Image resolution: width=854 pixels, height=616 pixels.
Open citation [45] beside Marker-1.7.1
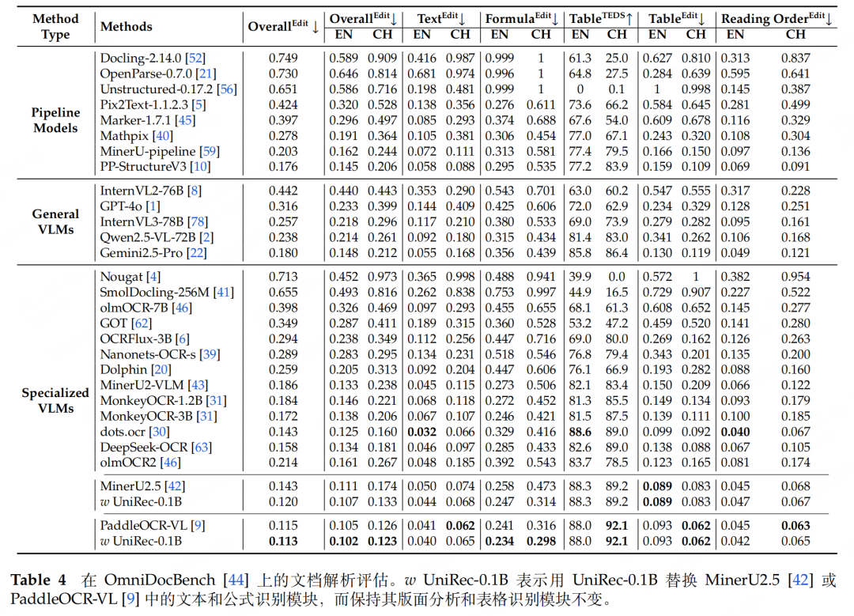pyautogui.click(x=185, y=120)
